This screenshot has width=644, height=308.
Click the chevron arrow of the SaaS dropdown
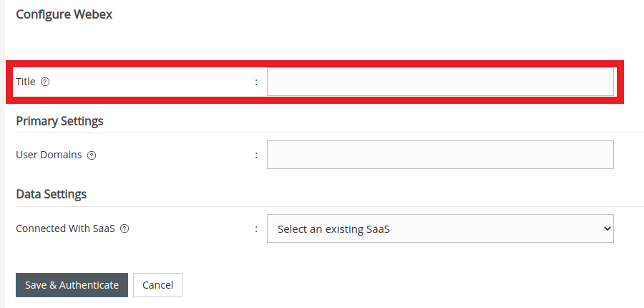[x=608, y=229]
